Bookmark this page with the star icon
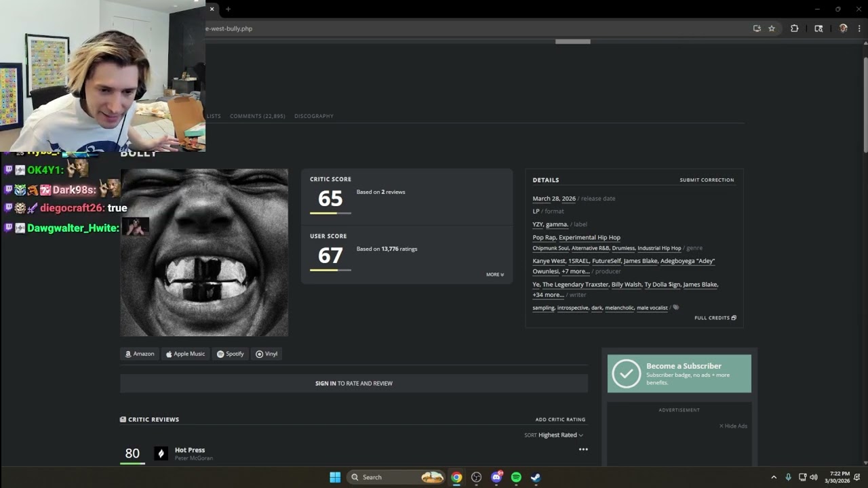The width and height of the screenshot is (868, 488). click(x=772, y=28)
